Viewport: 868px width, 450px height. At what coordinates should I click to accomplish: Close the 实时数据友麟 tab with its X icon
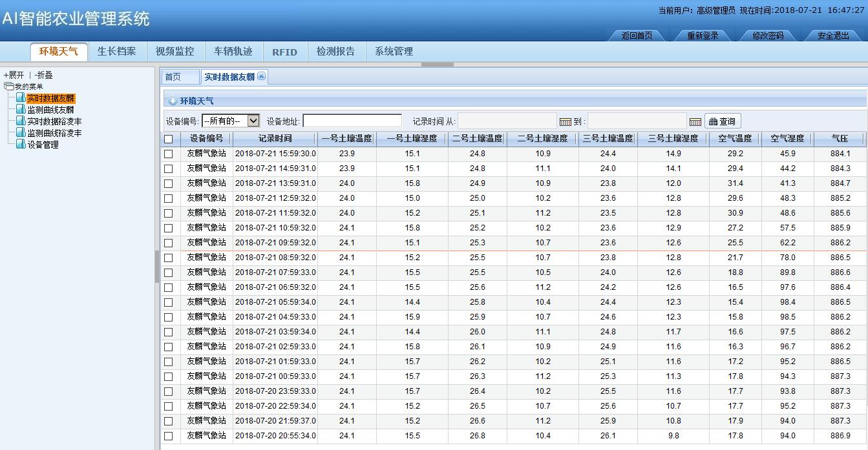[x=261, y=76]
